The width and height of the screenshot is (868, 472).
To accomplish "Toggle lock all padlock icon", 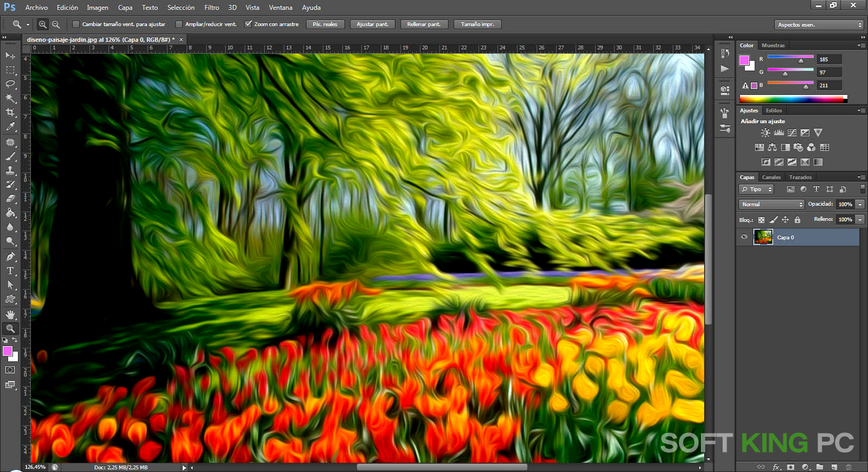I will (x=797, y=220).
